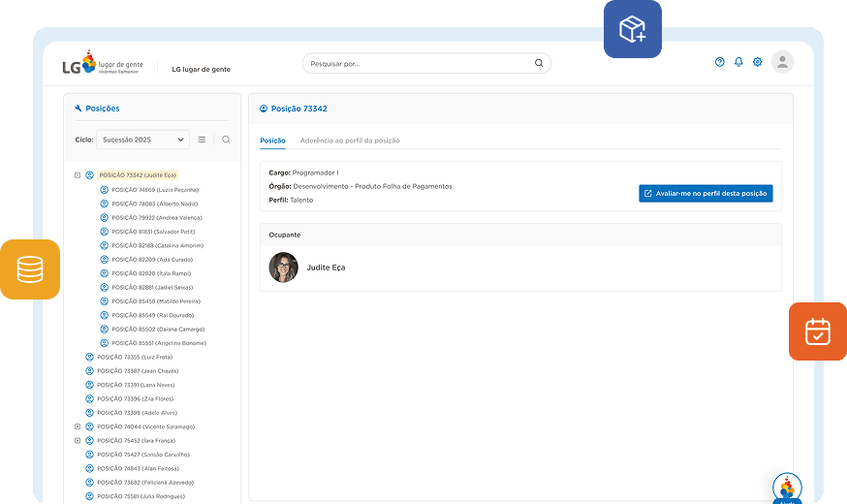Click Avaliar-me no perfil desta posição button
847x504 pixels.
pyautogui.click(x=706, y=193)
